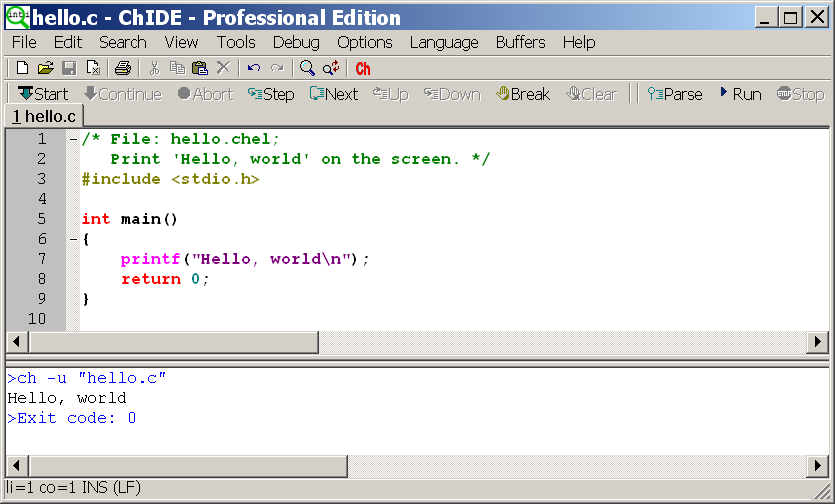Click the Find magnifier icon

[307, 68]
